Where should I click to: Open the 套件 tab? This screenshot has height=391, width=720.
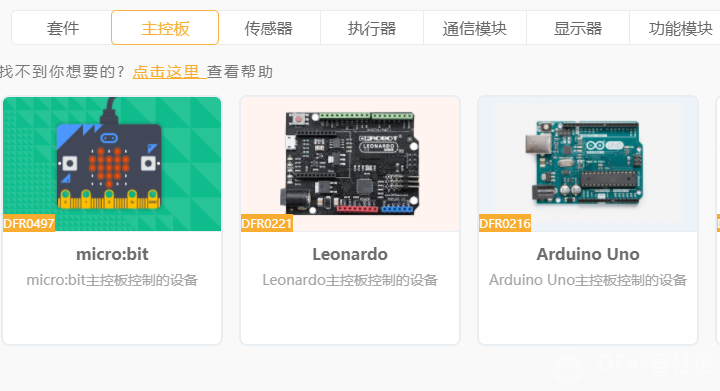62,28
